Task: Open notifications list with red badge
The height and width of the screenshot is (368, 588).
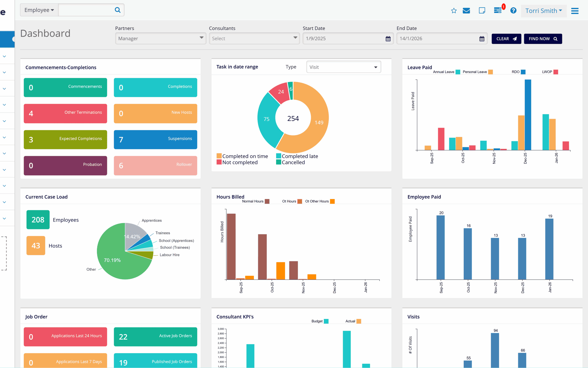Action: pos(498,10)
